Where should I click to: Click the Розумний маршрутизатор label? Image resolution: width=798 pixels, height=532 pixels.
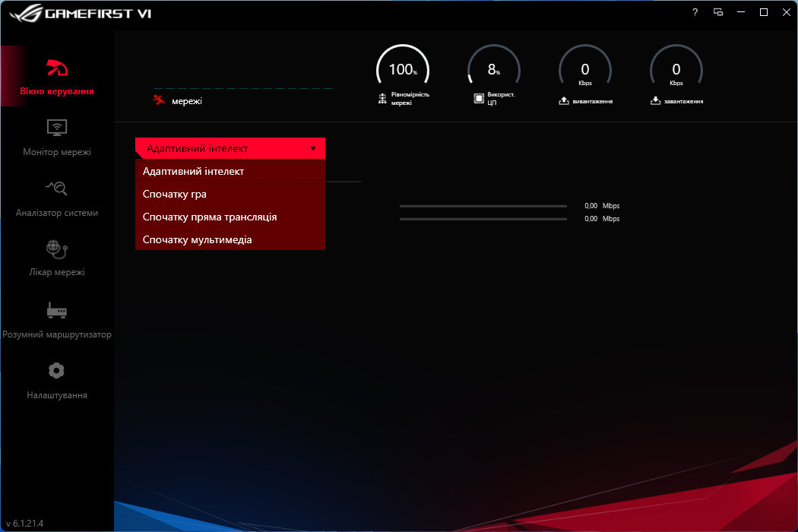coord(57,334)
